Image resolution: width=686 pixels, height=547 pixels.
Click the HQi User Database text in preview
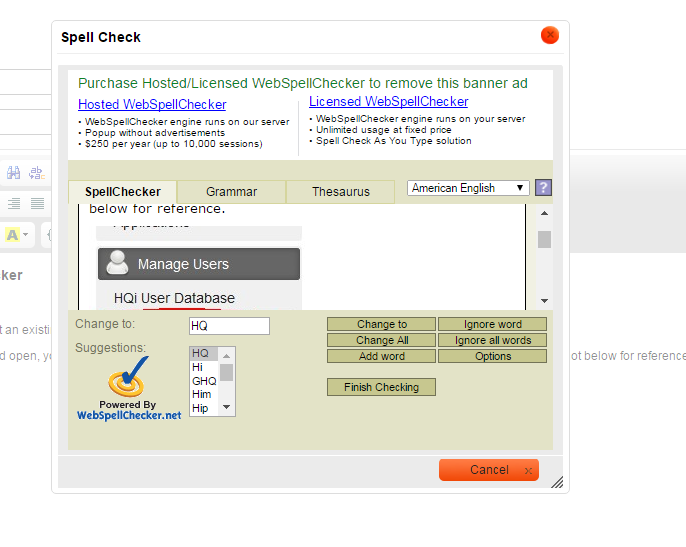174,298
